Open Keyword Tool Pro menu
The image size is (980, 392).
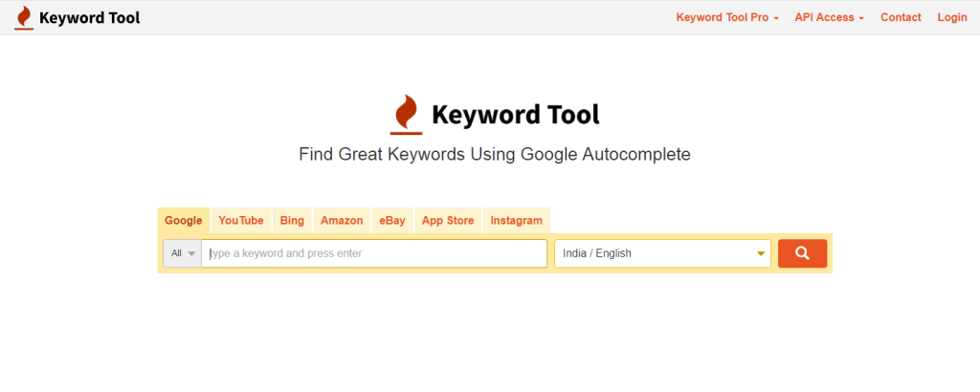(727, 17)
